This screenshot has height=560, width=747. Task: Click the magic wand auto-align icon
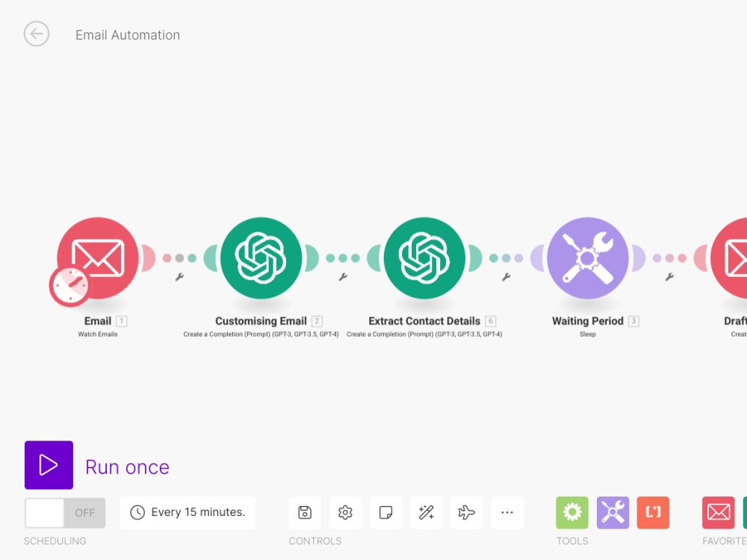pyautogui.click(x=427, y=512)
